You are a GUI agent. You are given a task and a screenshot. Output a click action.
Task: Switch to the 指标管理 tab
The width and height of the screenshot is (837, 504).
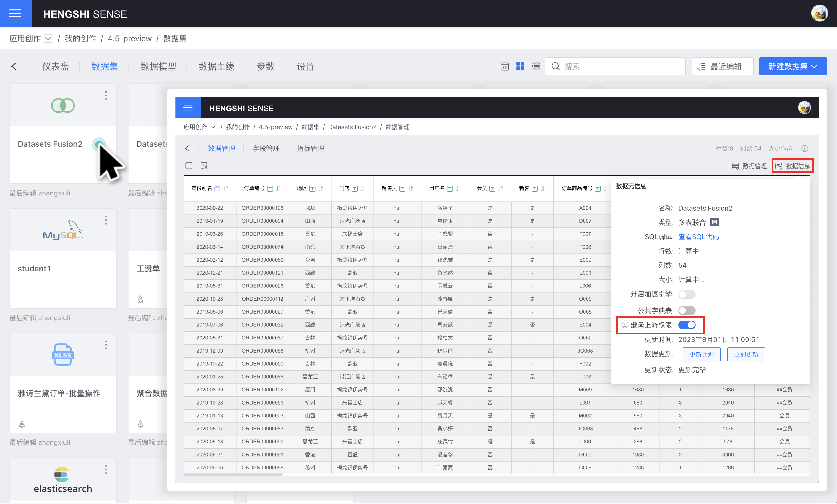click(x=310, y=149)
